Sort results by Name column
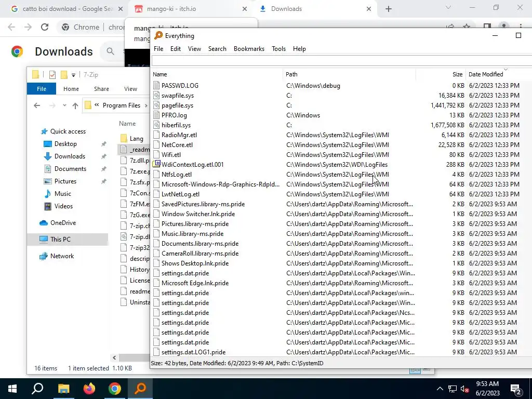Viewport: 532px width, 399px height. click(217, 74)
